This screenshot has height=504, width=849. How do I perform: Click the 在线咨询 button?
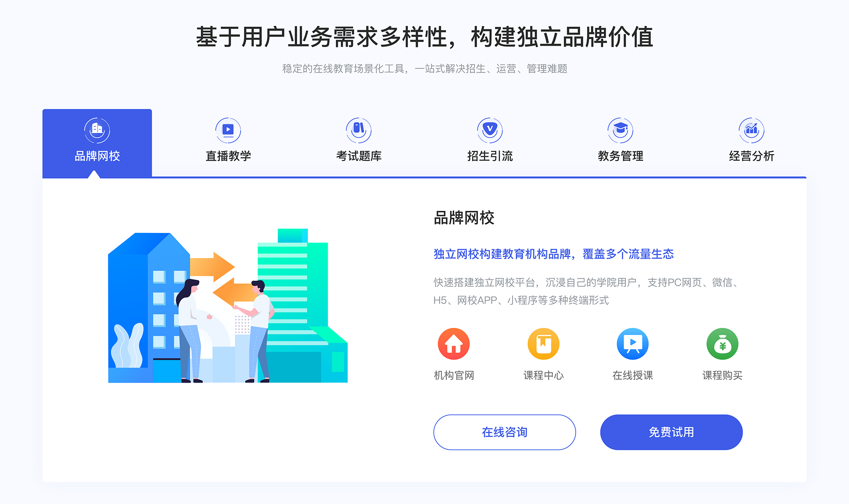click(504, 433)
